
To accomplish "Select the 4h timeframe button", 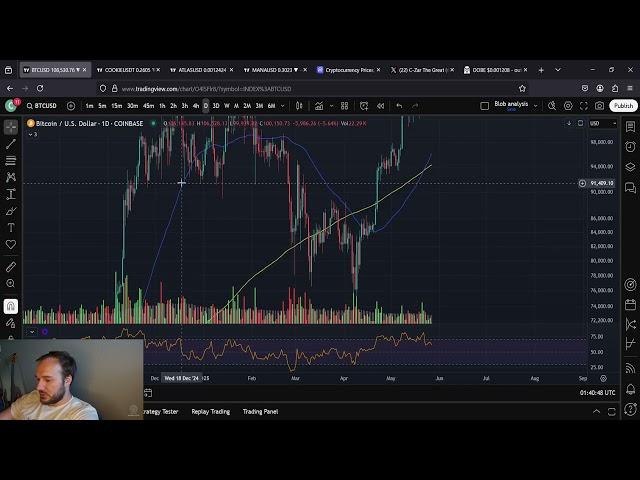I will tap(196, 105).
